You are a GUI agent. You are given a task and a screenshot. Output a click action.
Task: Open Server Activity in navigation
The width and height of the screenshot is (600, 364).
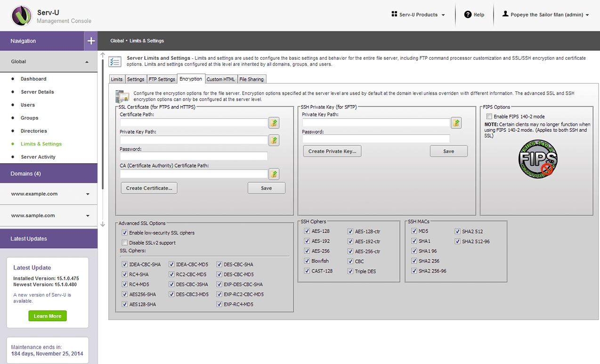click(38, 157)
